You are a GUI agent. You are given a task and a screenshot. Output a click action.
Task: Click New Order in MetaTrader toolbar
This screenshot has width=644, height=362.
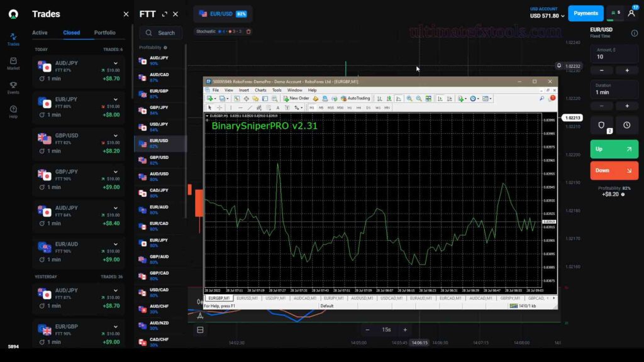296,99
